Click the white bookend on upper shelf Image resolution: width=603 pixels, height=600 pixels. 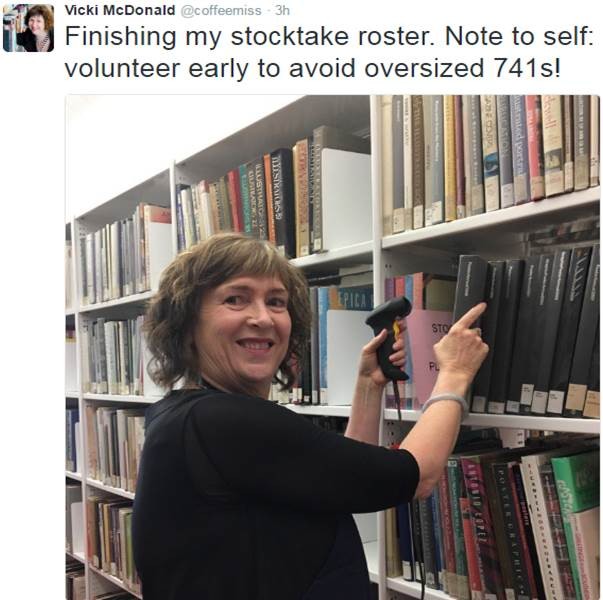(346, 199)
